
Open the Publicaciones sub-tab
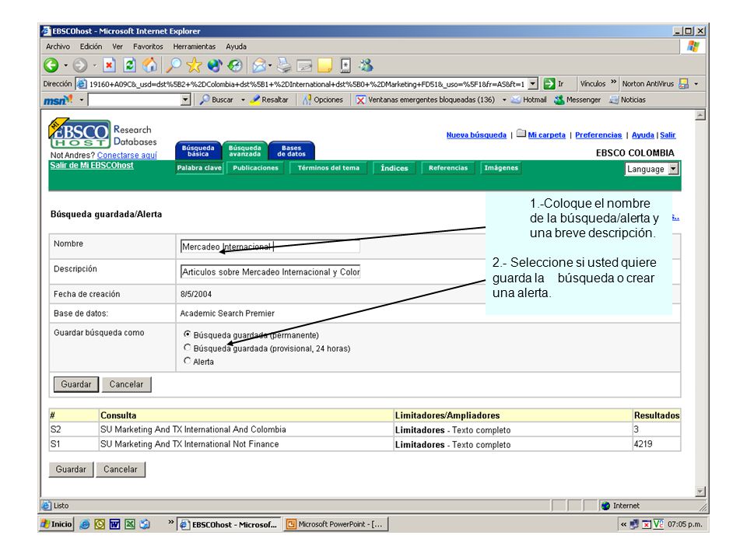click(x=255, y=168)
